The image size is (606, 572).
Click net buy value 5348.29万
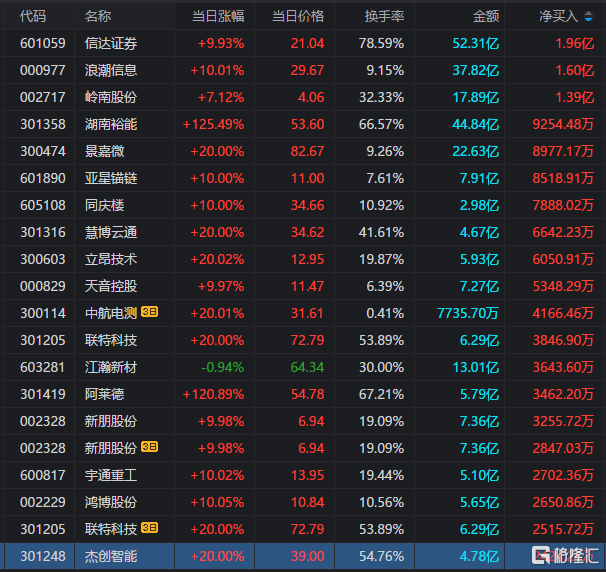pyautogui.click(x=563, y=286)
